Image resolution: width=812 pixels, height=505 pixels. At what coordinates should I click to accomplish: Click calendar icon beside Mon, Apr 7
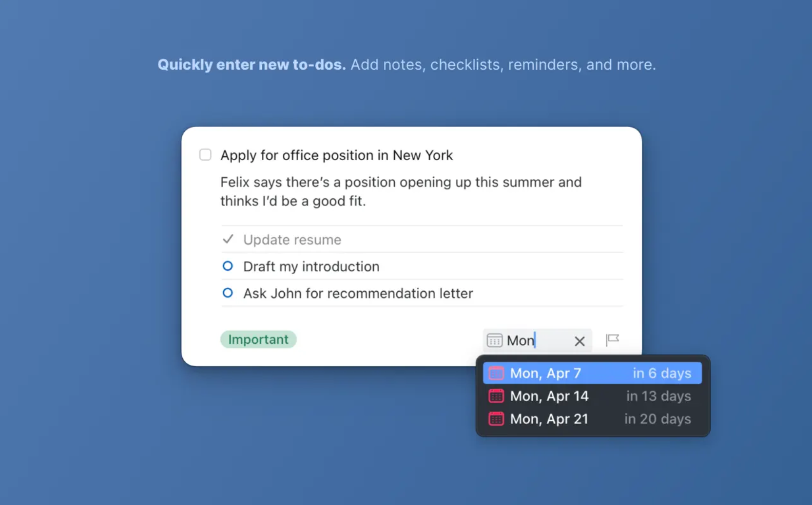click(496, 373)
